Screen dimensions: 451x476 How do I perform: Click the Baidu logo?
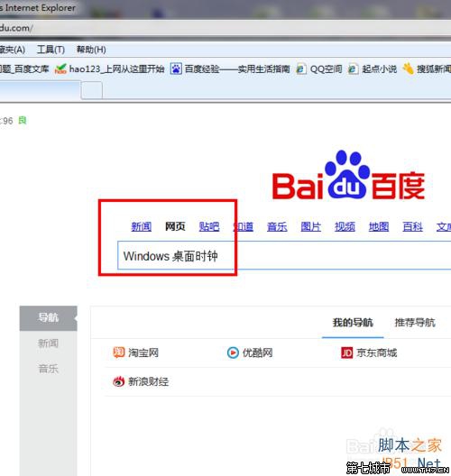[x=348, y=175]
